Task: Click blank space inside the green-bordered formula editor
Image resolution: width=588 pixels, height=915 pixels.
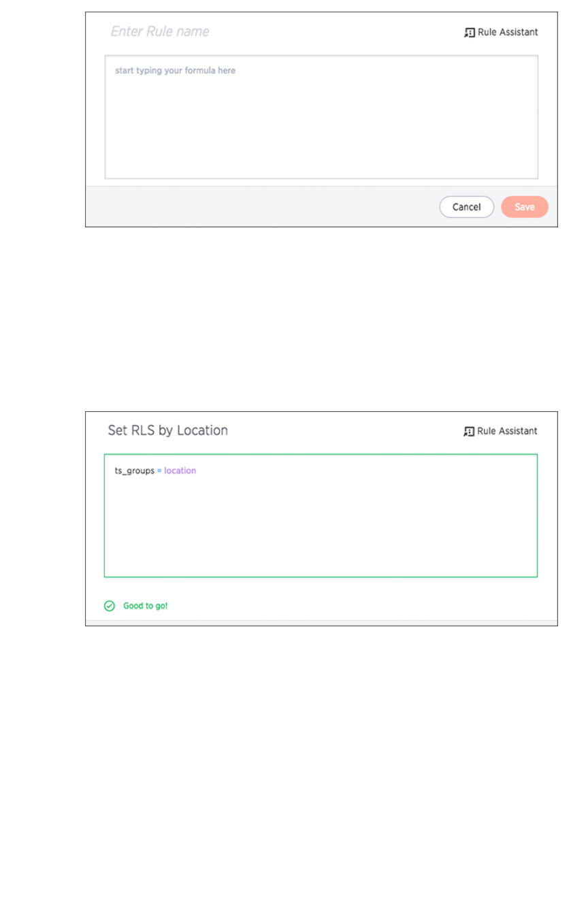Action: click(x=320, y=531)
